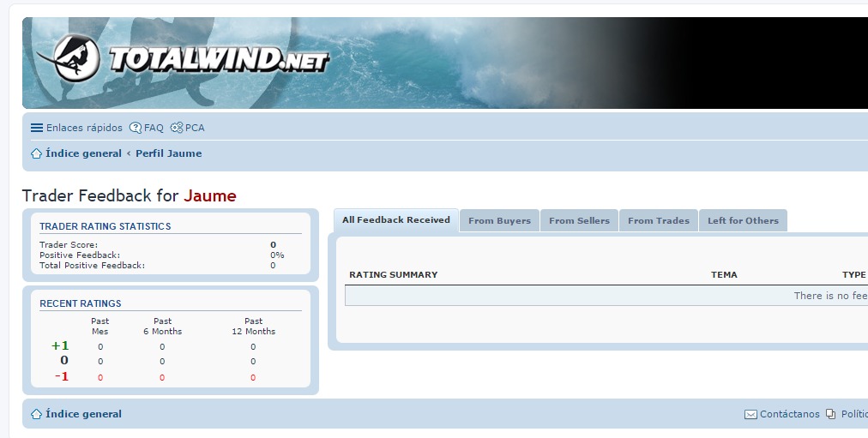
Task: Click the FAQ question mark icon
Action: 135,128
